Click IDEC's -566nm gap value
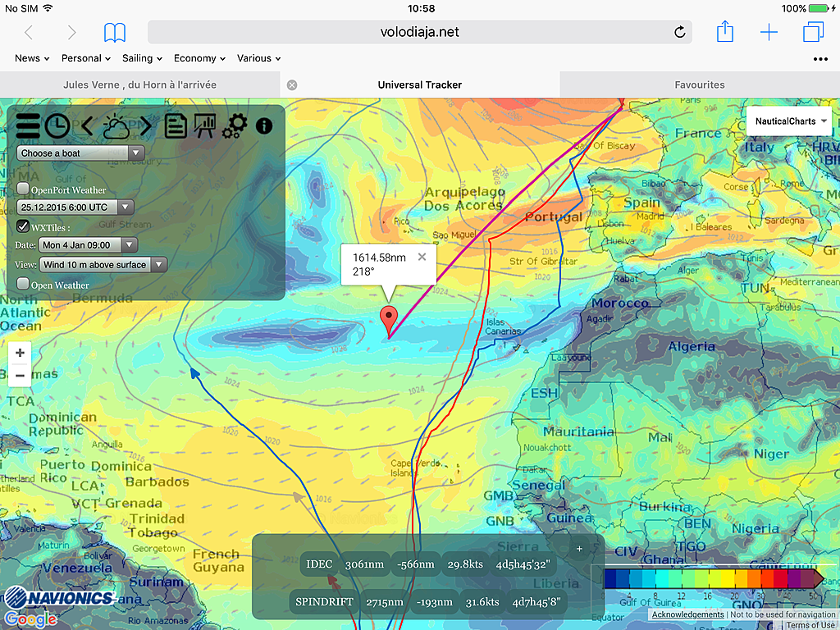The height and width of the screenshot is (630, 840). click(x=416, y=564)
